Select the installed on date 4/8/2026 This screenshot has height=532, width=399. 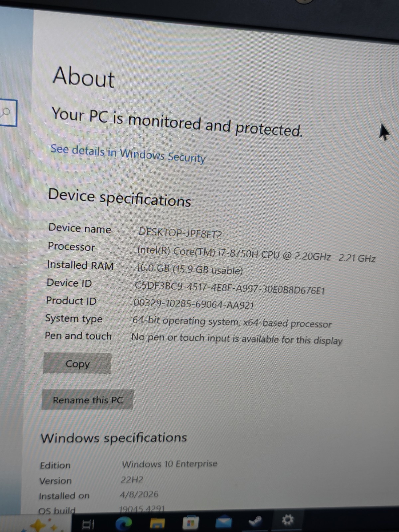(x=139, y=494)
